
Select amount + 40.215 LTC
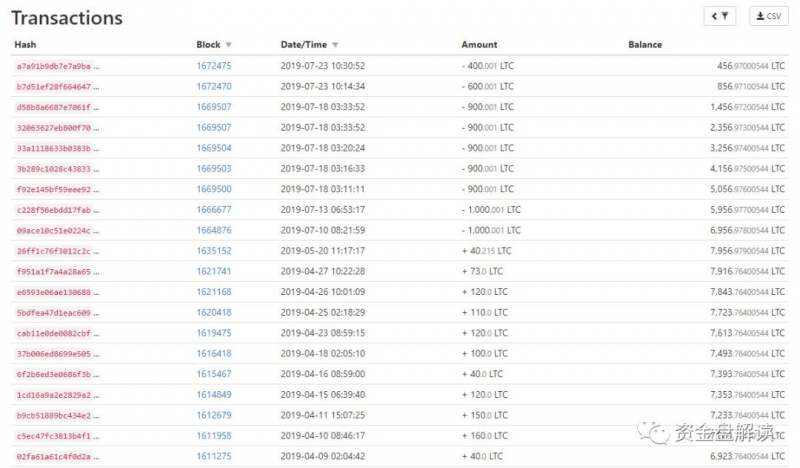(486, 251)
